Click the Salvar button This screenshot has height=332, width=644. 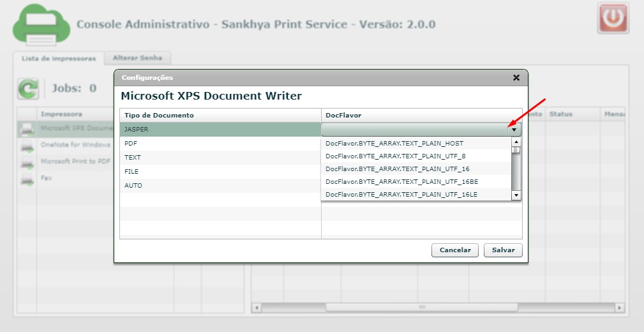tap(503, 250)
